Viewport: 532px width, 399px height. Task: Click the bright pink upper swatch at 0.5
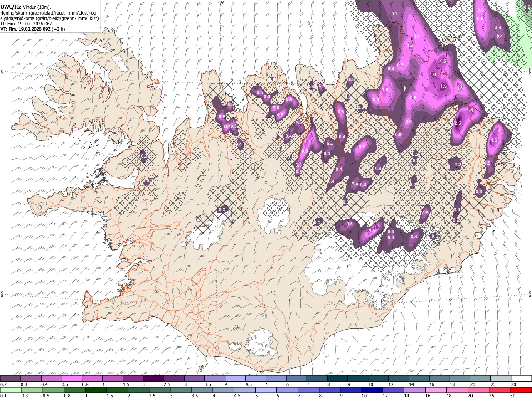71,379
